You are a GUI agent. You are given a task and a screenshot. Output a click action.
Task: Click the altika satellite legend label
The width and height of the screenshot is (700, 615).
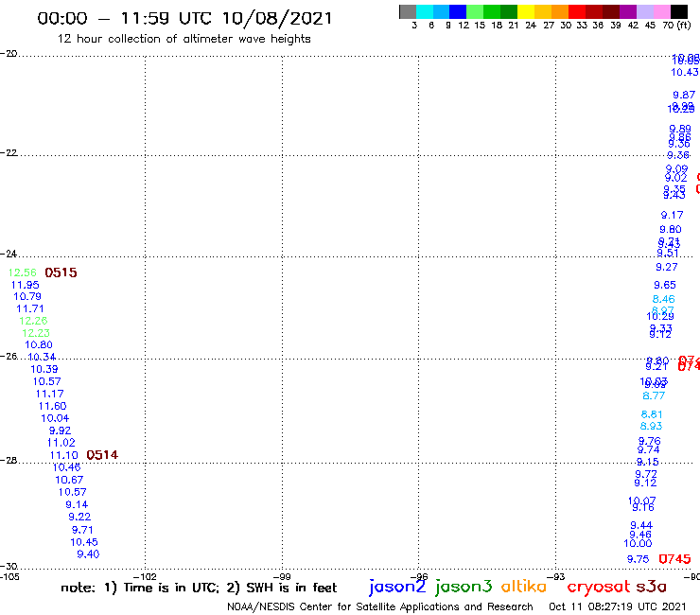pos(524,587)
